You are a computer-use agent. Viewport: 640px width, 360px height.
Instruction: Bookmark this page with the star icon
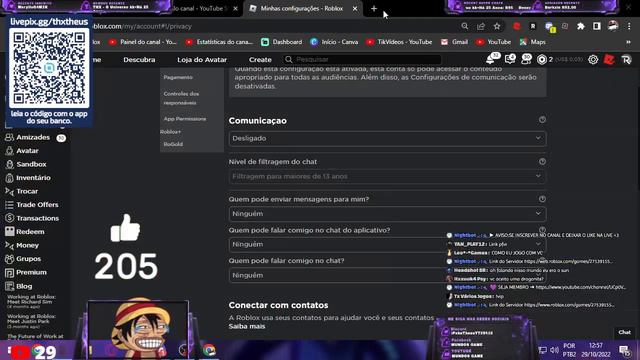tap(497, 26)
